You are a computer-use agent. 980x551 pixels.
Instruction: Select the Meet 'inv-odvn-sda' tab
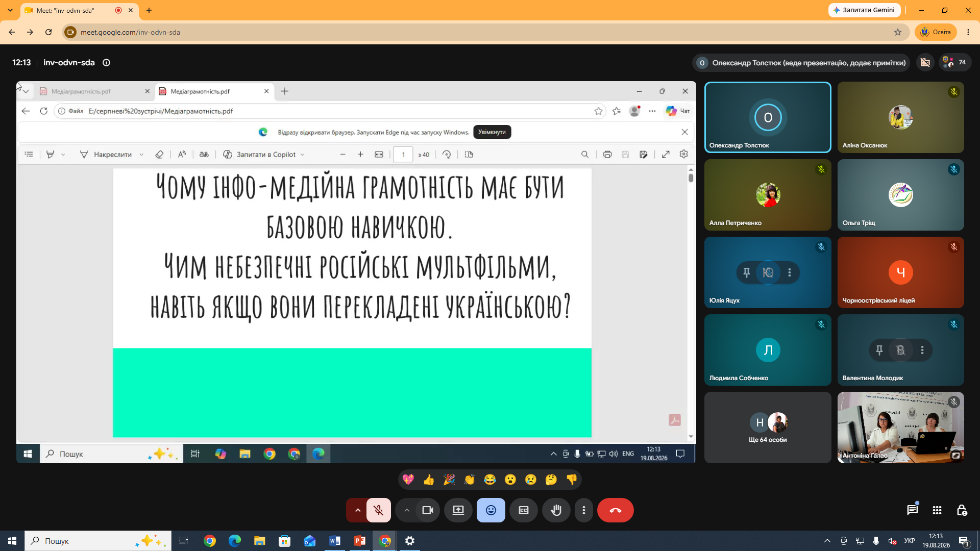[x=79, y=10]
